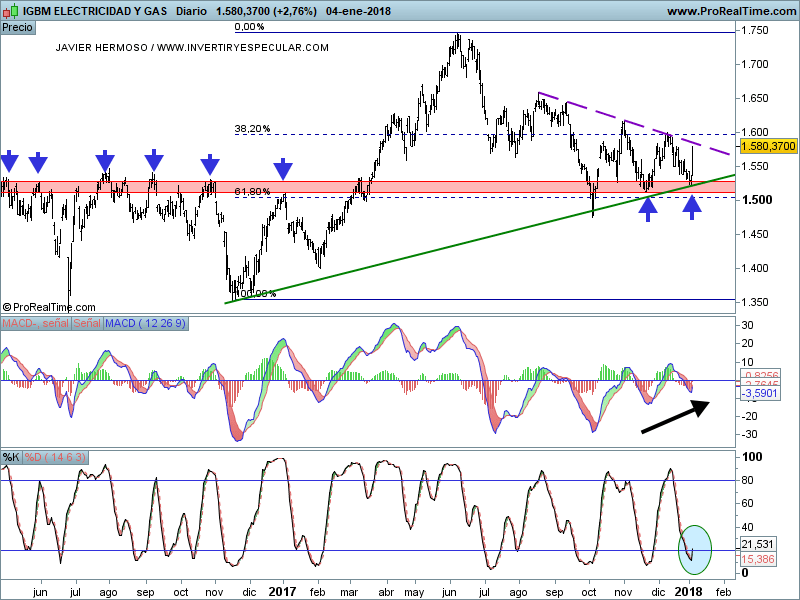
Task: Click the Precio panel tab
Action: click(17, 28)
